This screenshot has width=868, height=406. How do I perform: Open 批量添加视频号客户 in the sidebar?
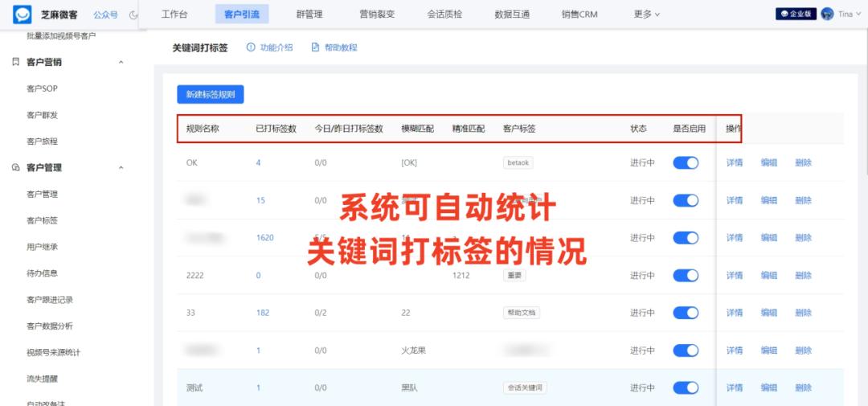(x=61, y=36)
